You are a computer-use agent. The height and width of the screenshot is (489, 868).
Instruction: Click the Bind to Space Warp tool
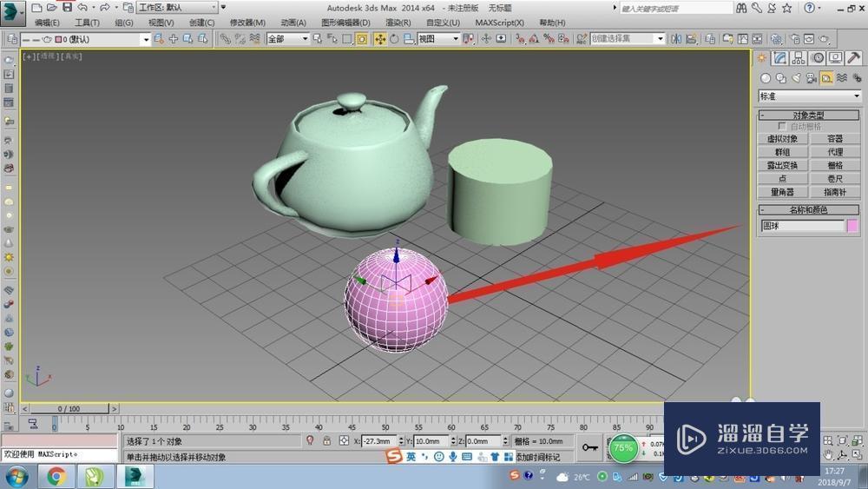coord(254,39)
